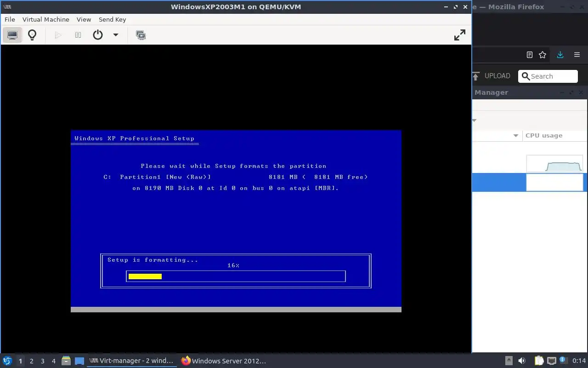Click the magnifier icon in Search box
The height and width of the screenshot is (368, 588).
click(x=526, y=76)
